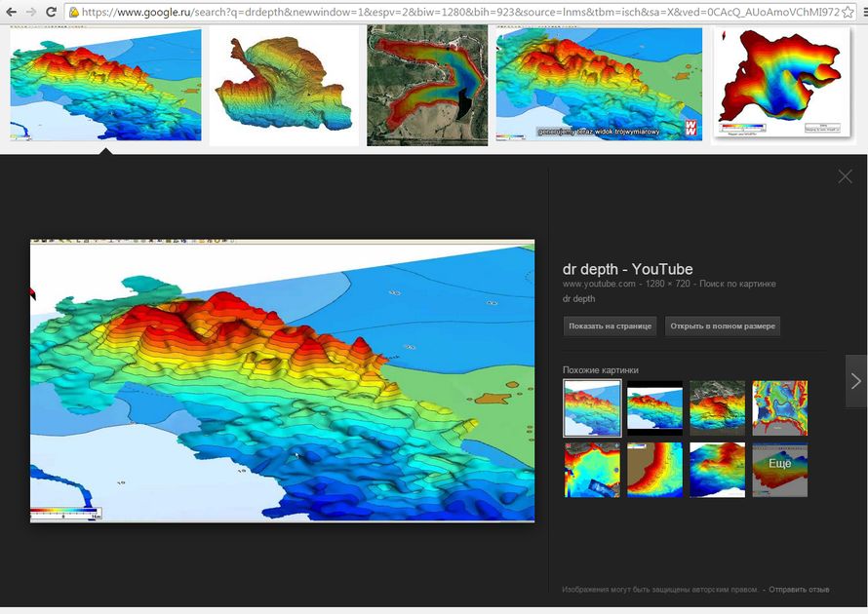The image size is (868, 614).
Task: Close the image preview panel
Action: (x=845, y=176)
